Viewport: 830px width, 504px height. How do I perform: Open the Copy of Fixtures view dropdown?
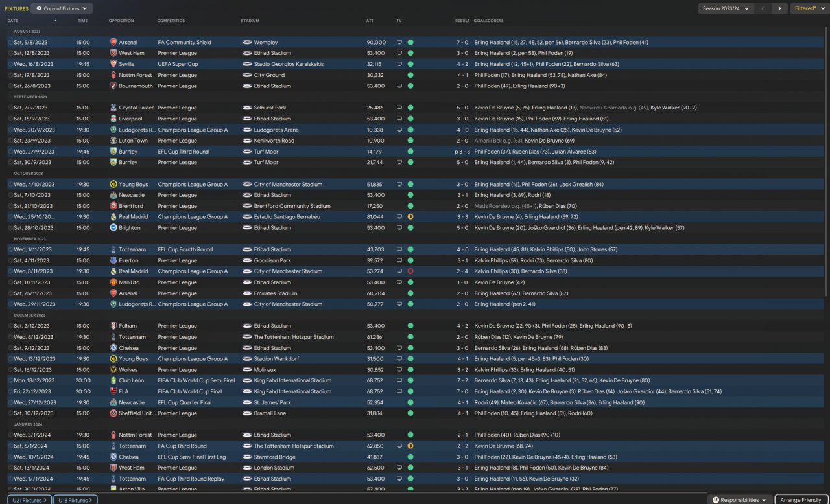point(62,8)
